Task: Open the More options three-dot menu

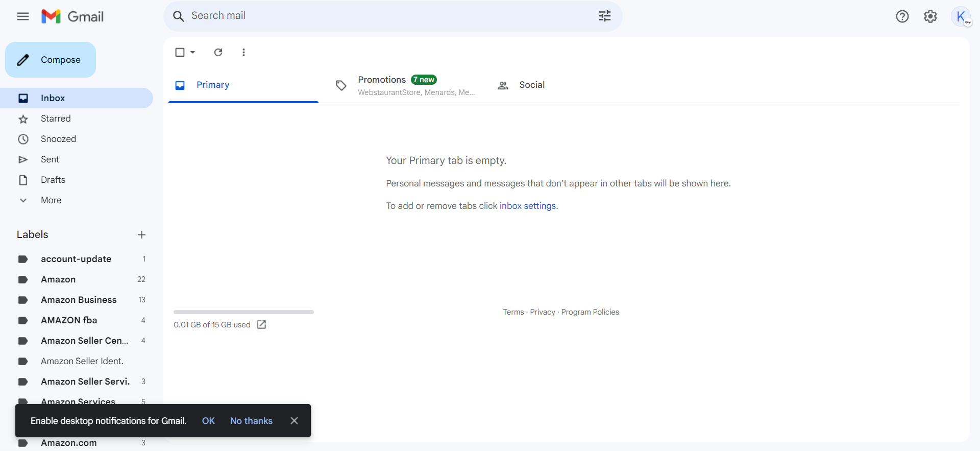Action: (x=243, y=52)
